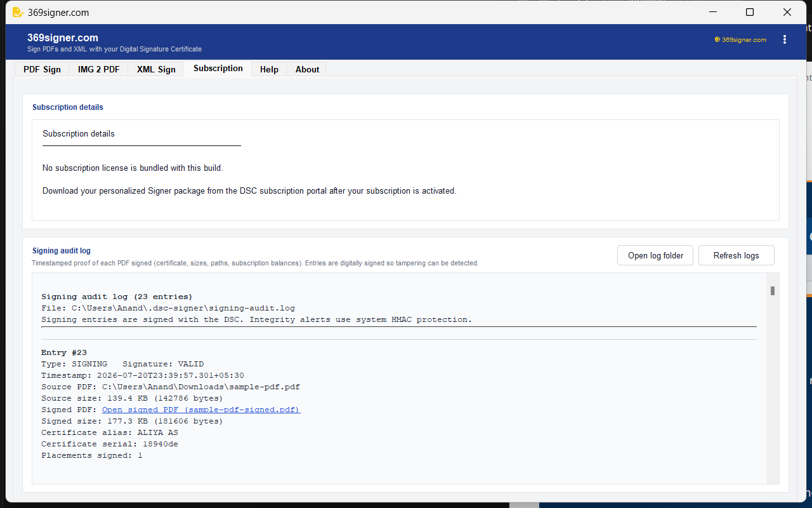Click the small yellow icon beside 369signer.com link
The width and height of the screenshot is (812, 508).
(717, 39)
